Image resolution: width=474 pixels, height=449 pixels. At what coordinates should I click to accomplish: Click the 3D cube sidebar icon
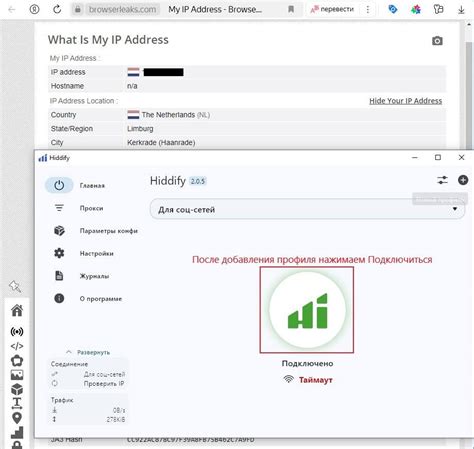(17, 389)
